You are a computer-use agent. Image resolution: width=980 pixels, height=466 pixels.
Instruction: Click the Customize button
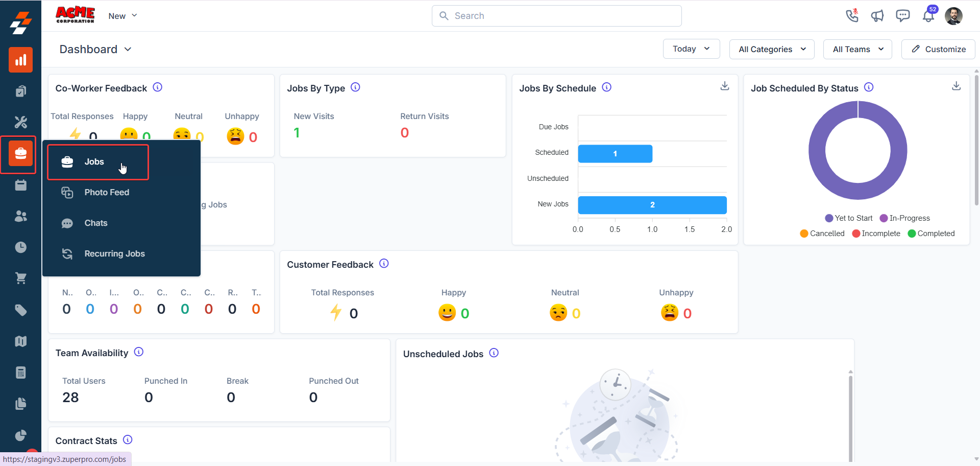(938, 49)
